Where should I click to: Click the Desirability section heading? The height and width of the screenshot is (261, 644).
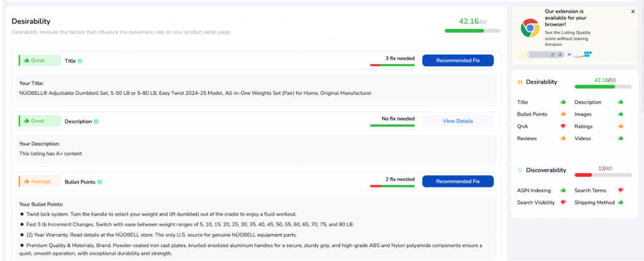point(31,21)
